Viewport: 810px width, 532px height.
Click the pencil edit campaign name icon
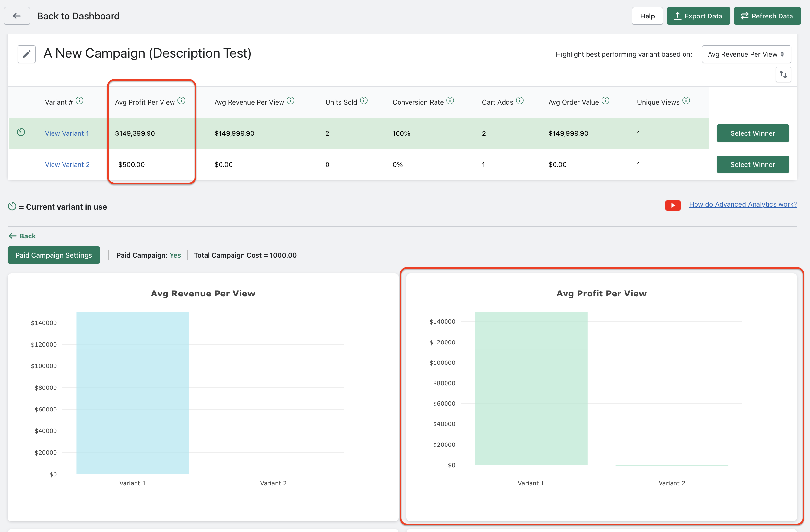point(27,54)
